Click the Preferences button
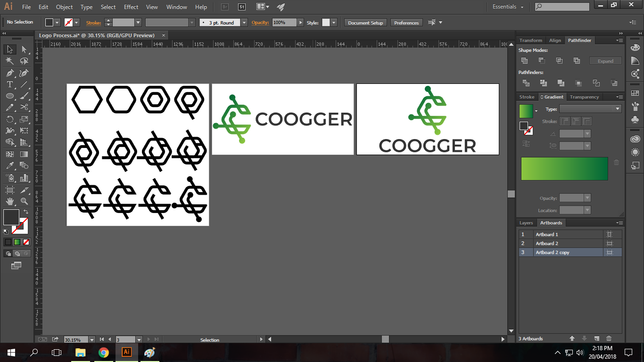644x362 pixels. pos(406,23)
